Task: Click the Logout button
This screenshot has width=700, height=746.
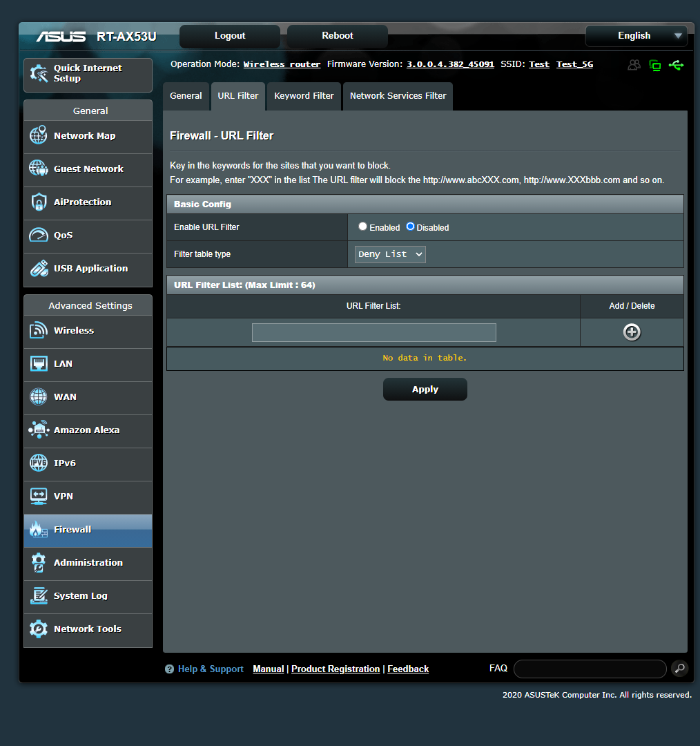Action: click(x=230, y=36)
